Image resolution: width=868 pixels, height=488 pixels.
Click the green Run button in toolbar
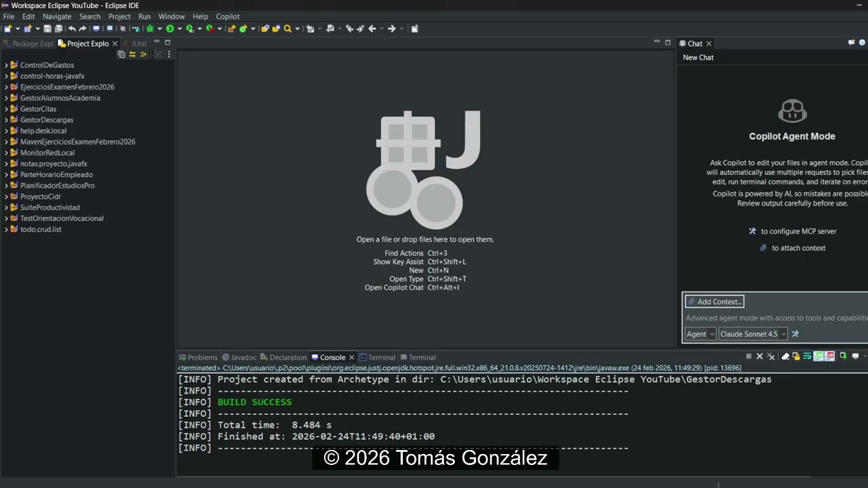pos(170,28)
